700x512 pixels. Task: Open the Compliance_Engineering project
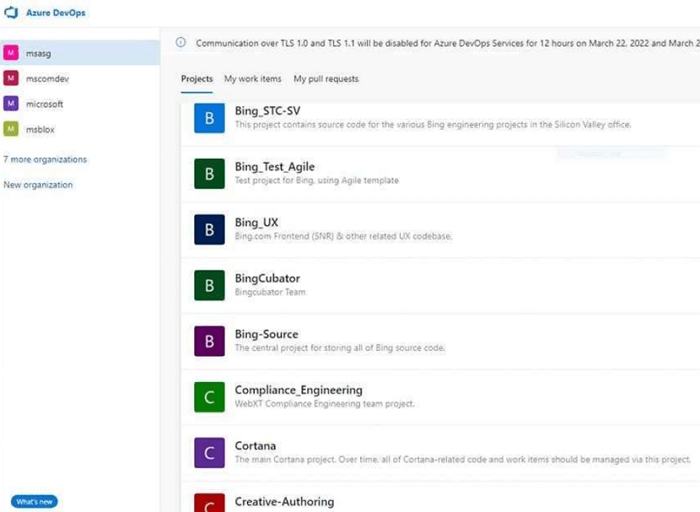coord(299,390)
